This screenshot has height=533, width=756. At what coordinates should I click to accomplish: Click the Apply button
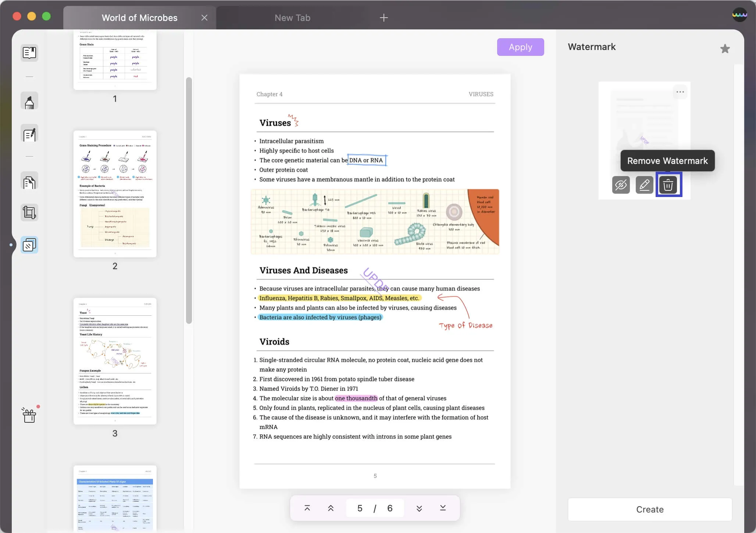520,47
